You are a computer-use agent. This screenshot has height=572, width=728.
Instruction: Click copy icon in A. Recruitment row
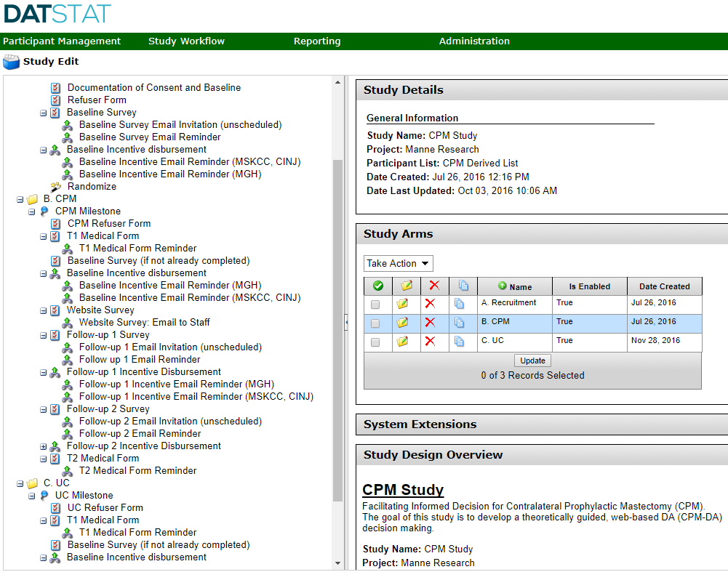pos(459,303)
